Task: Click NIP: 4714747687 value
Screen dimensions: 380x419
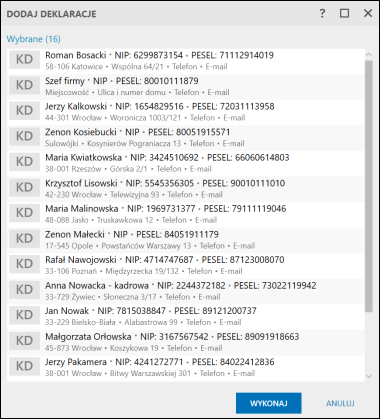Action: pos(159,260)
